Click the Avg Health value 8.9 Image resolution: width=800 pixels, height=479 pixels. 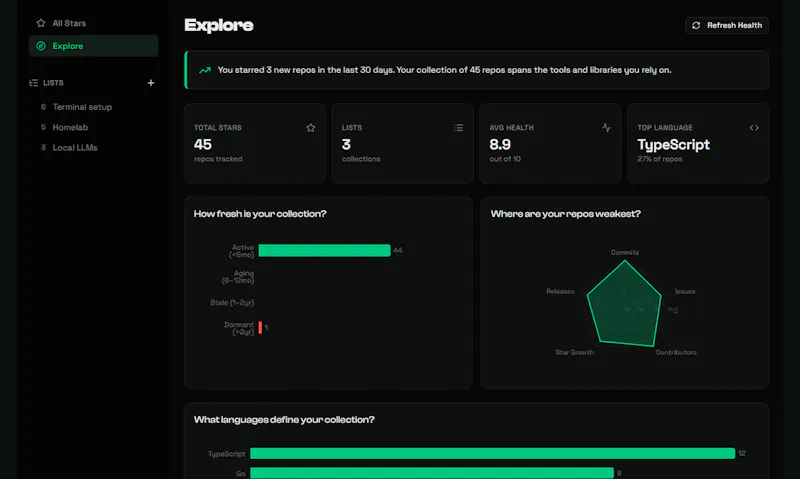click(x=500, y=144)
